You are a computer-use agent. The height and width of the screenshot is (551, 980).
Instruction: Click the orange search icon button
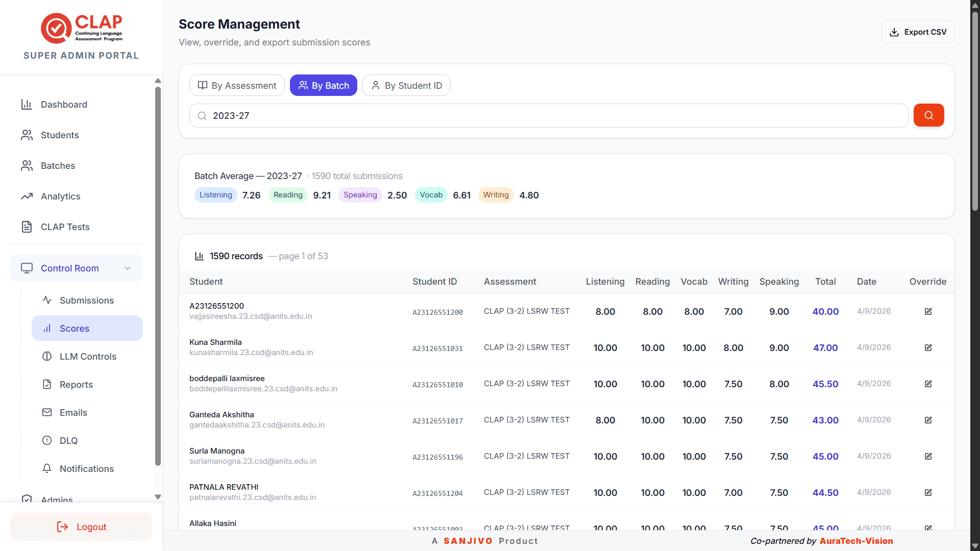tap(928, 115)
